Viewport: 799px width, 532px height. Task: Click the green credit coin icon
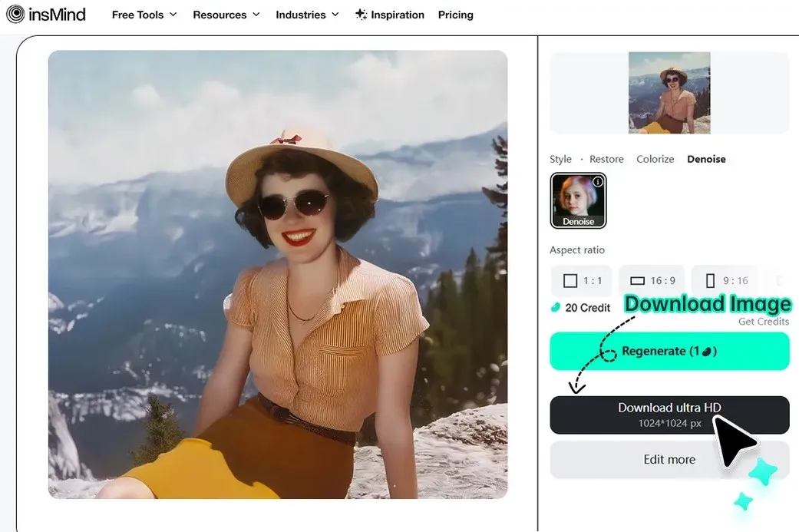[556, 307]
